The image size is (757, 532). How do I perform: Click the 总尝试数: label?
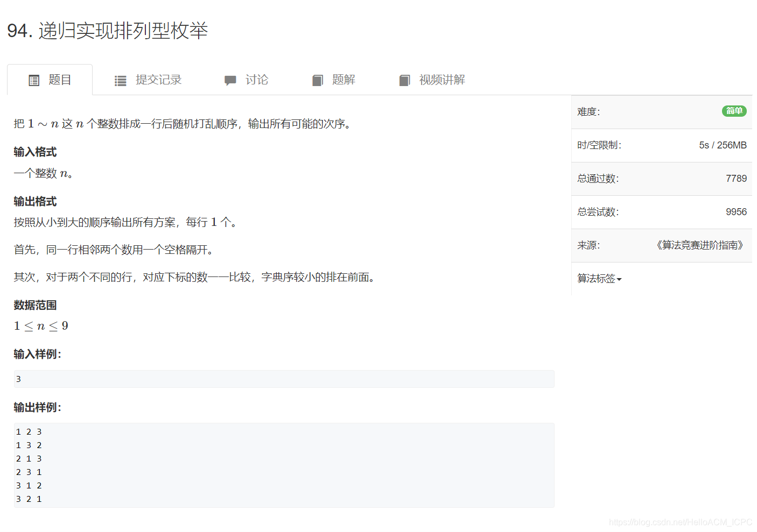[x=598, y=212]
